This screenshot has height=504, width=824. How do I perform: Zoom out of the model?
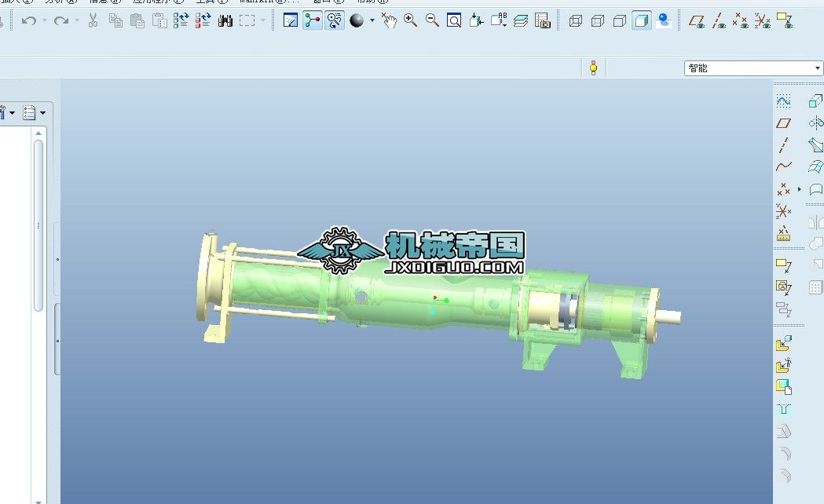click(x=432, y=20)
